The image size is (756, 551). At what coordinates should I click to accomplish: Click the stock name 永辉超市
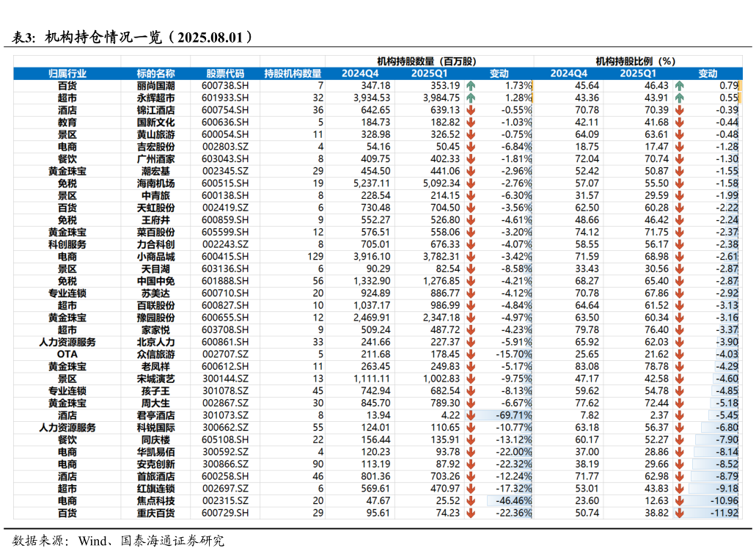coord(155,98)
